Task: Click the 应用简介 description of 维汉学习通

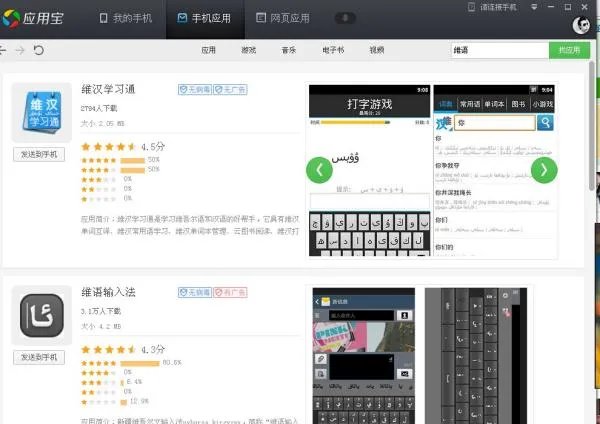Action: (x=190, y=225)
